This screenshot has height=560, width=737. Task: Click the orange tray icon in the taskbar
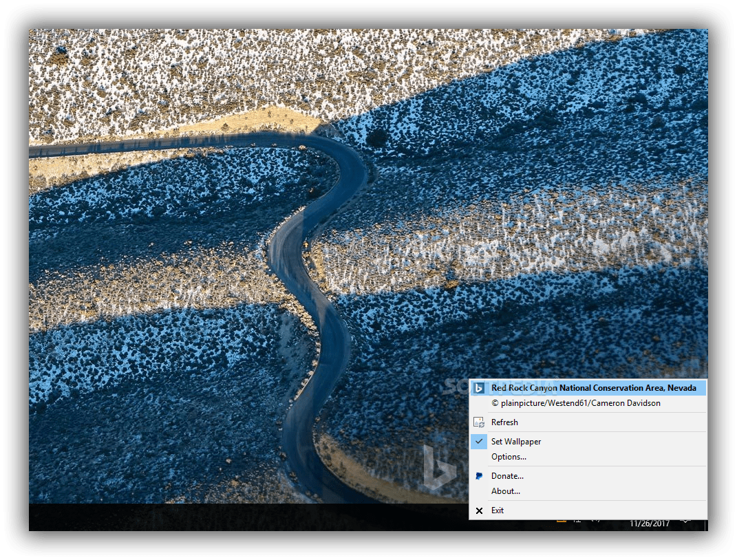tap(562, 521)
